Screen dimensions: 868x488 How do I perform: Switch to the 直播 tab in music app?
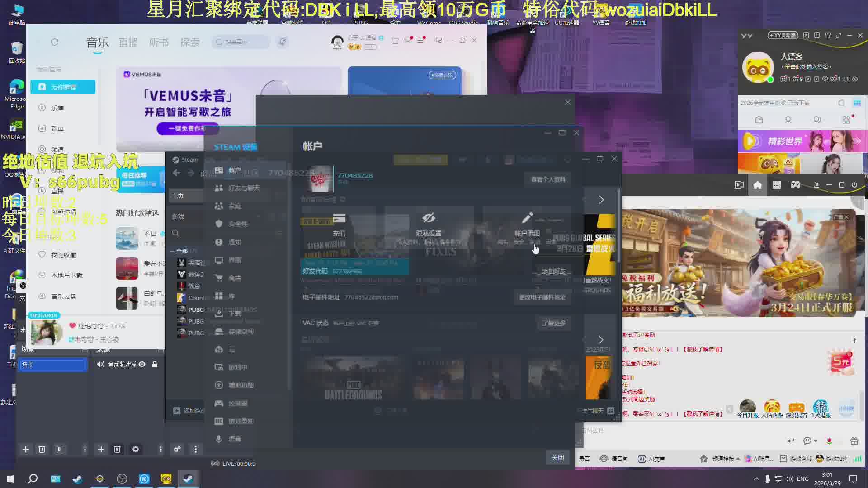(128, 42)
